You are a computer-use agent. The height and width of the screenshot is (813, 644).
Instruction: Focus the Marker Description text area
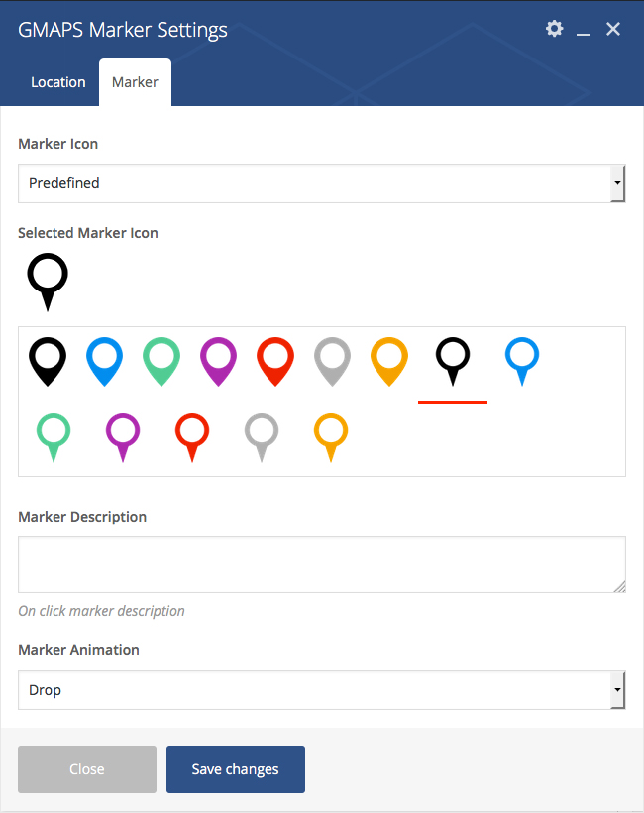(x=322, y=565)
